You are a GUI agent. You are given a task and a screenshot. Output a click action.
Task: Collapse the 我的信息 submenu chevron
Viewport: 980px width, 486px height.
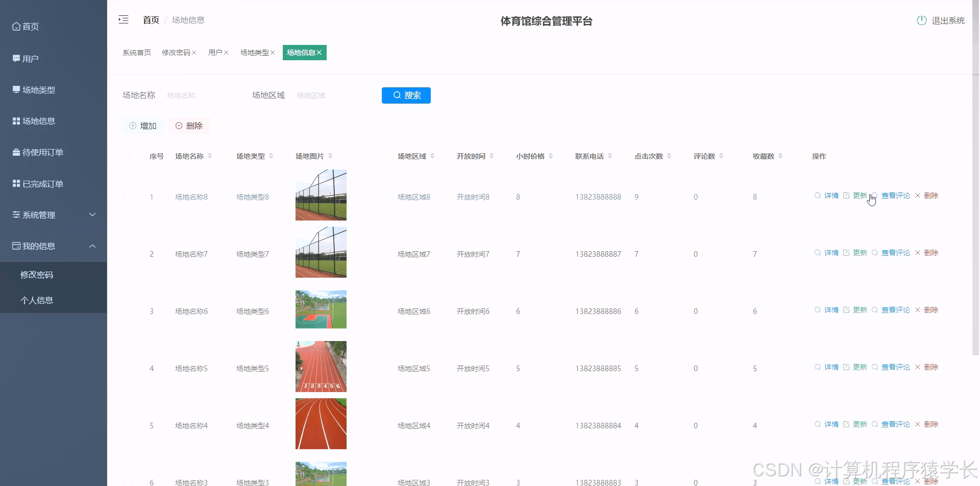[x=92, y=246]
